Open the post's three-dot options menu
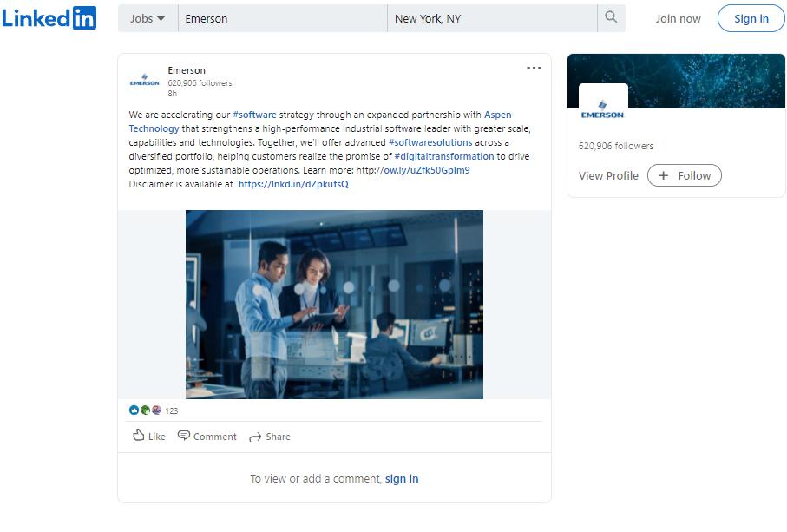Image resolution: width=787 pixels, height=532 pixels. pyautogui.click(x=534, y=69)
